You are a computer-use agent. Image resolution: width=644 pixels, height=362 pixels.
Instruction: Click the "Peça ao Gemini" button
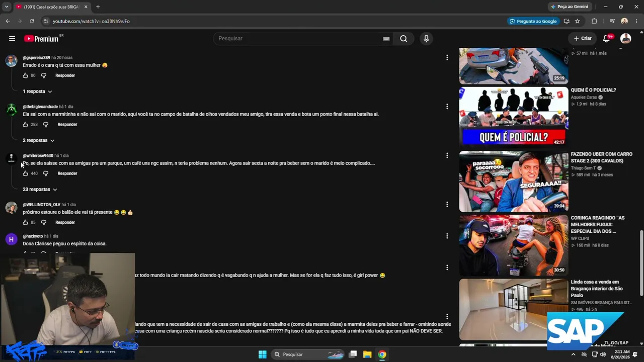coord(570,7)
